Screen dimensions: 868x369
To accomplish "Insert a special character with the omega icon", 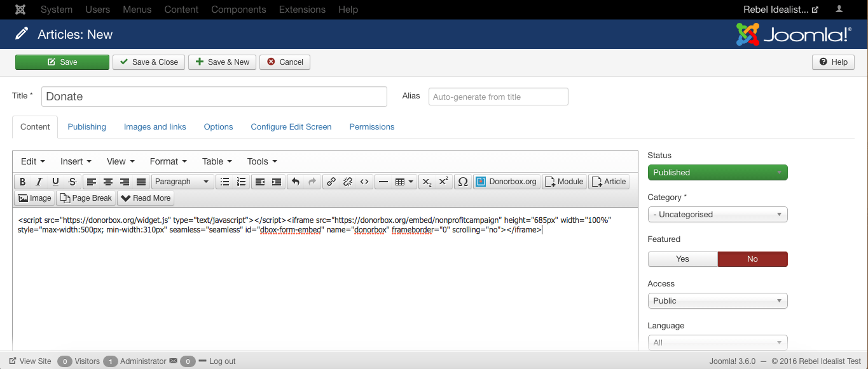I will click(x=462, y=182).
